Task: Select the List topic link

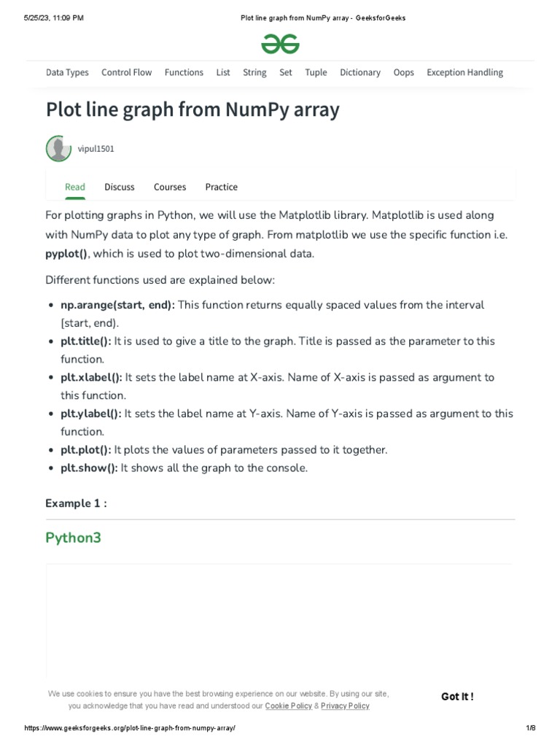Action: pyautogui.click(x=223, y=72)
